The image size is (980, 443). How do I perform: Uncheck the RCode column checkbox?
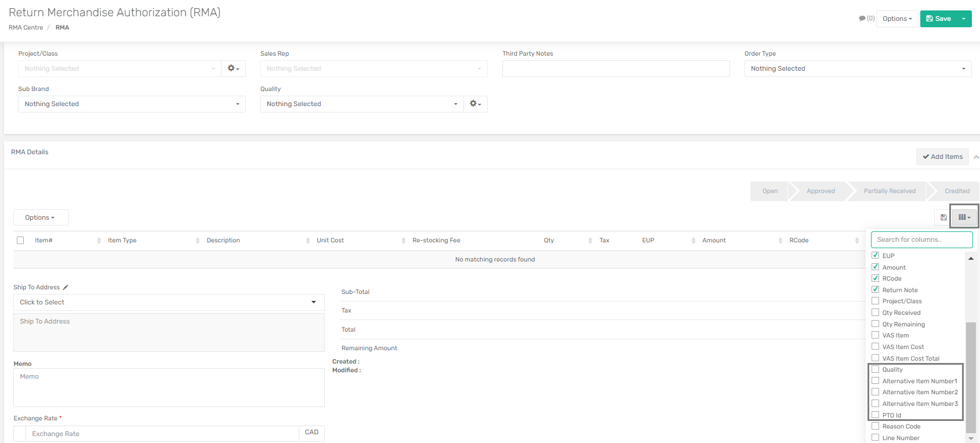pyautogui.click(x=876, y=278)
